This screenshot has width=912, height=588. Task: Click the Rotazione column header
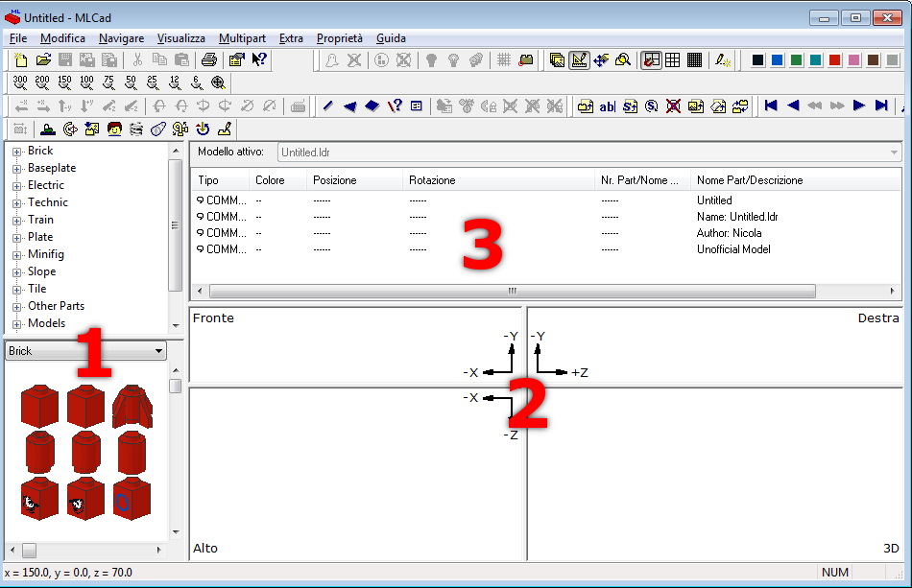(x=432, y=180)
